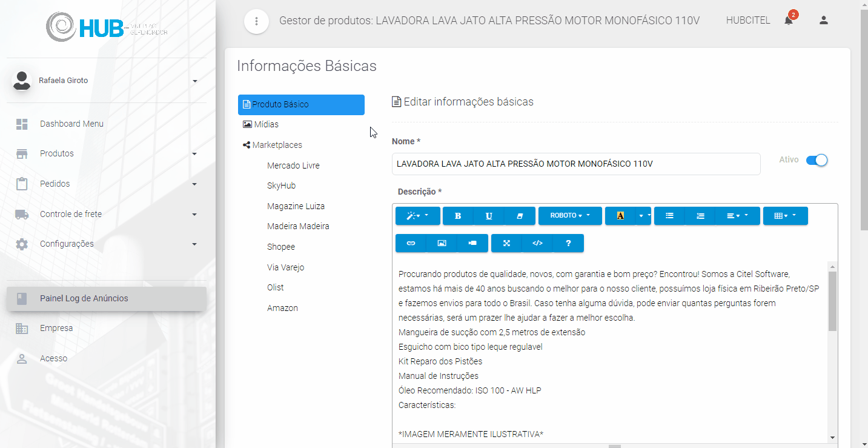This screenshot has height=448, width=868.
Task: Click inside the description text area
Action: click(x=610, y=352)
